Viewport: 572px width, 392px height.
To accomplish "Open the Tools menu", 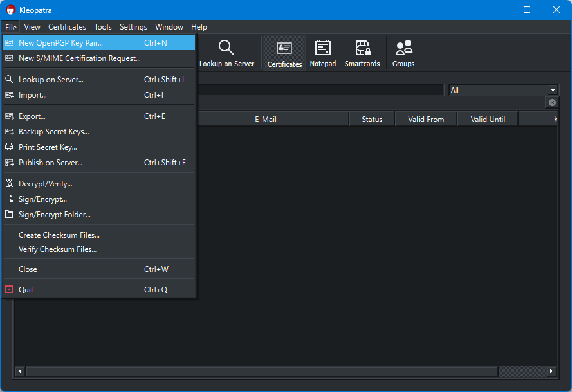I will pos(103,27).
